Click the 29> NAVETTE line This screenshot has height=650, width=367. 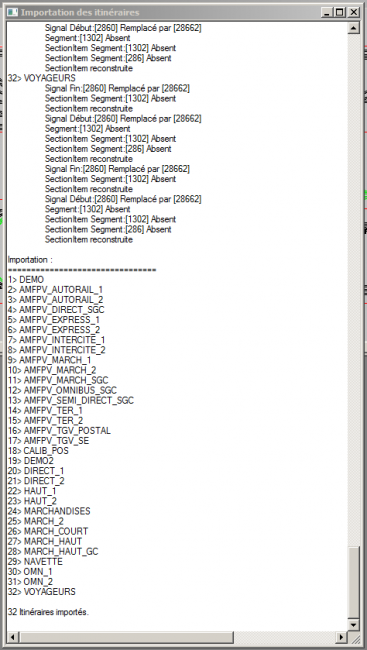point(35,562)
